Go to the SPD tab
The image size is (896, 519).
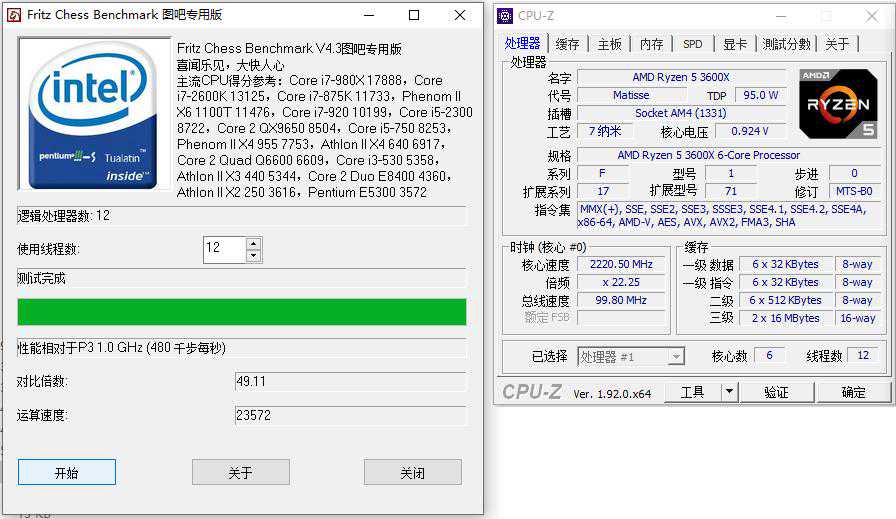point(693,44)
